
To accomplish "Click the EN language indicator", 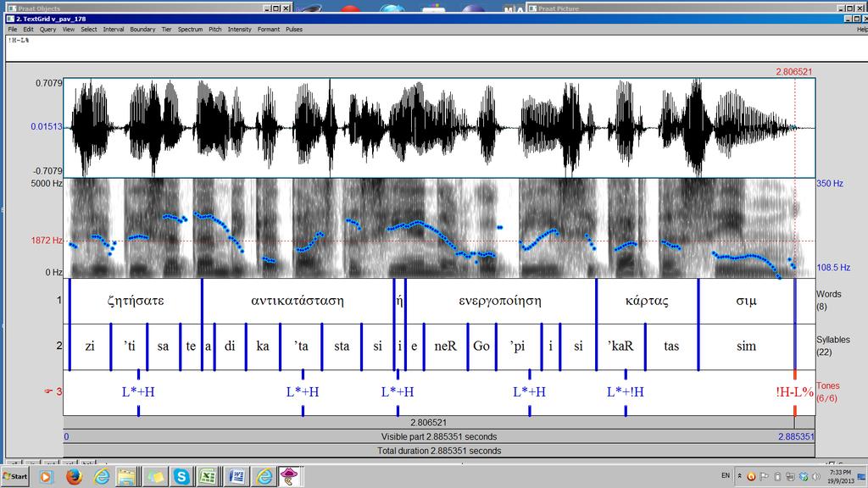I will [726, 476].
